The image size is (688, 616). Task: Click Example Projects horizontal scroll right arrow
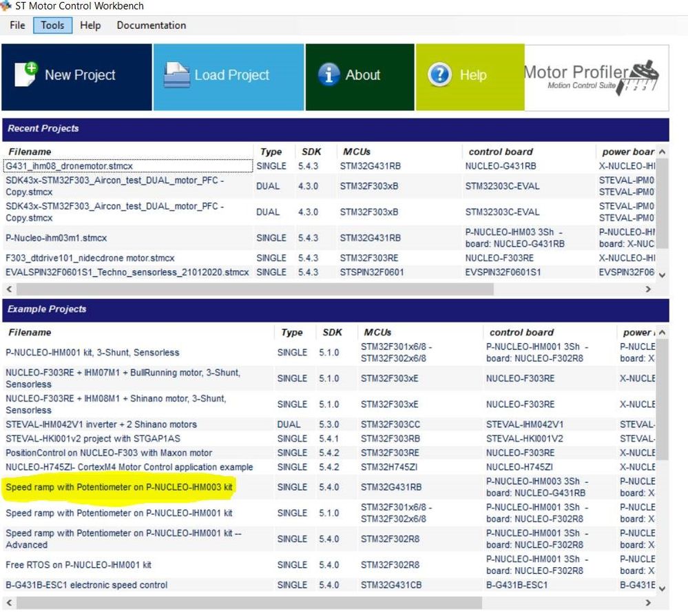point(648,603)
